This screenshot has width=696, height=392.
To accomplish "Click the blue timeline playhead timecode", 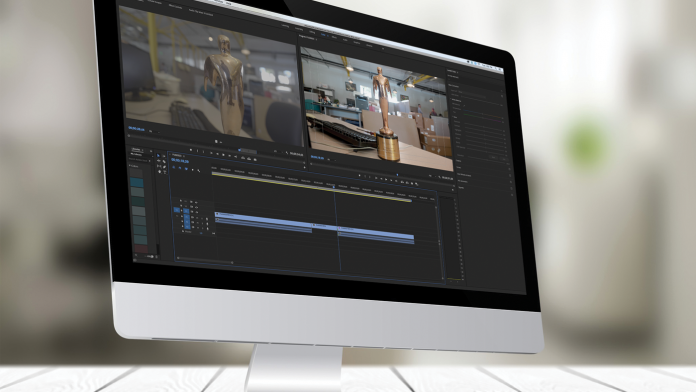I will click(x=180, y=160).
